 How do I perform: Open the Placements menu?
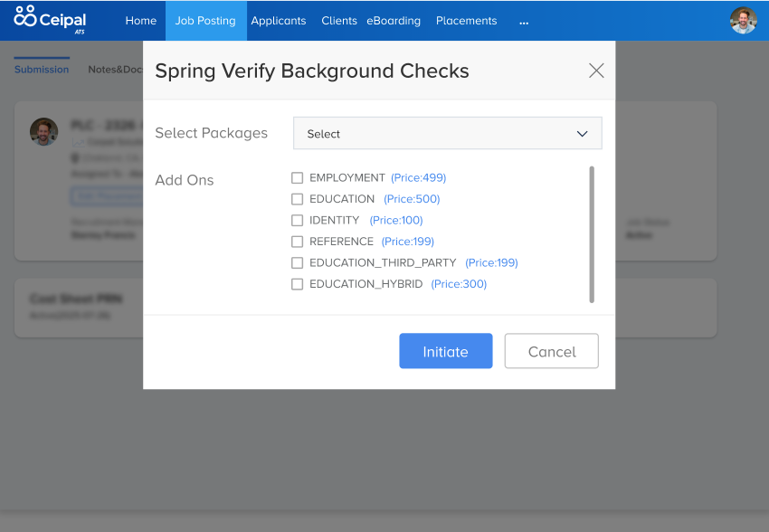pyautogui.click(x=467, y=21)
